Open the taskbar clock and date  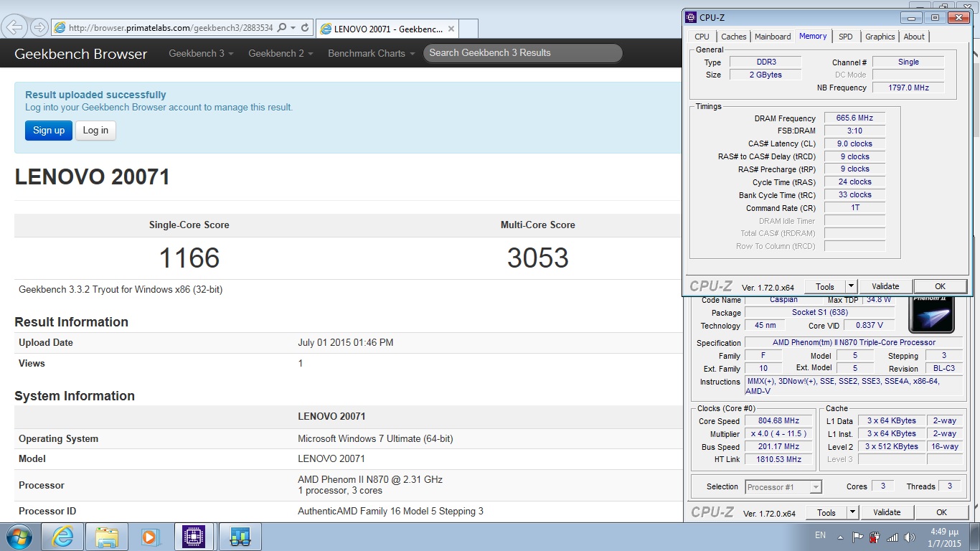click(945, 537)
